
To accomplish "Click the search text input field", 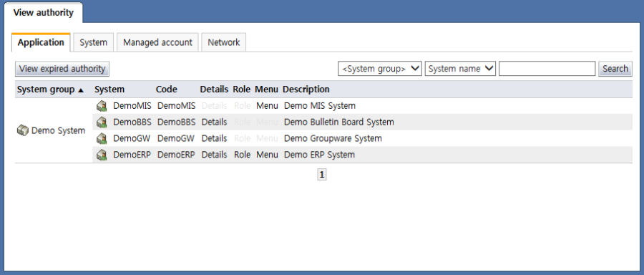I will [x=547, y=69].
